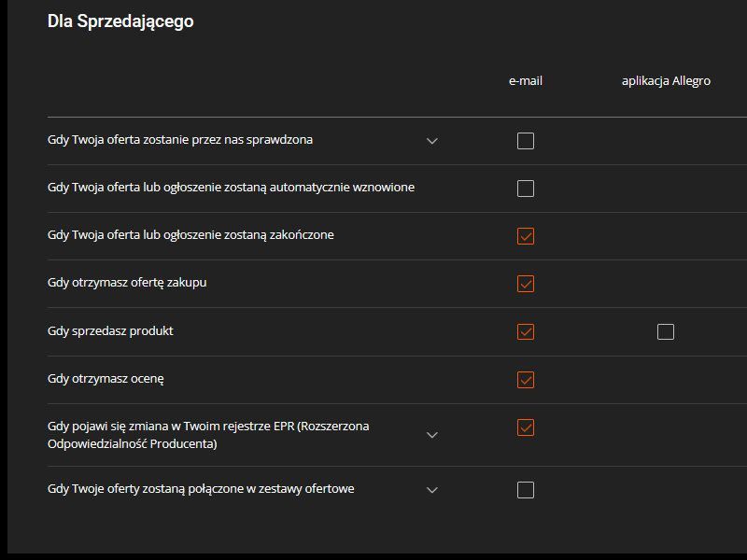Click 'Gdy otrzymasz ocenę' label text
Image resolution: width=747 pixels, height=560 pixels.
pyautogui.click(x=106, y=379)
